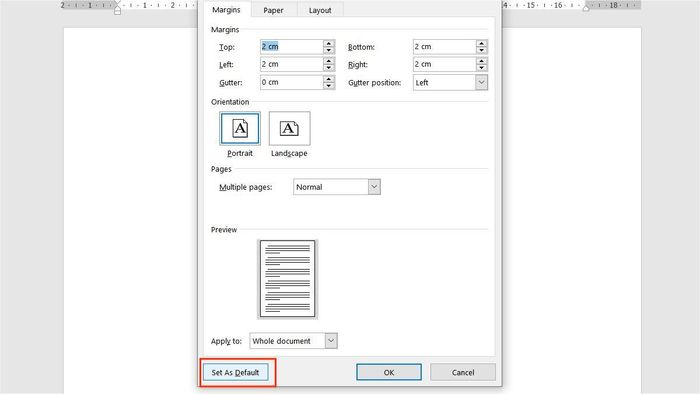Decrease Bottom margin with down arrow
This screenshot has width=700, height=394.
482,50
